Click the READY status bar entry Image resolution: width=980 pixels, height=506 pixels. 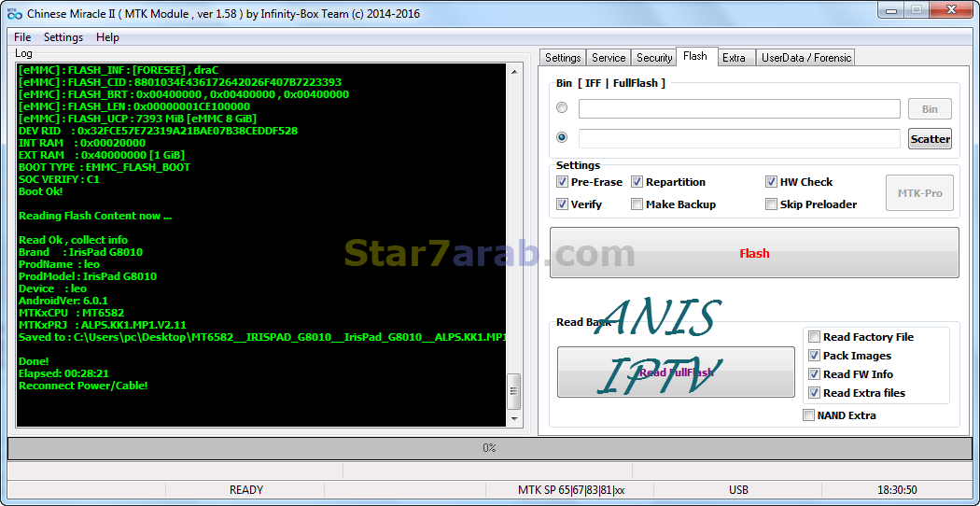click(246, 490)
